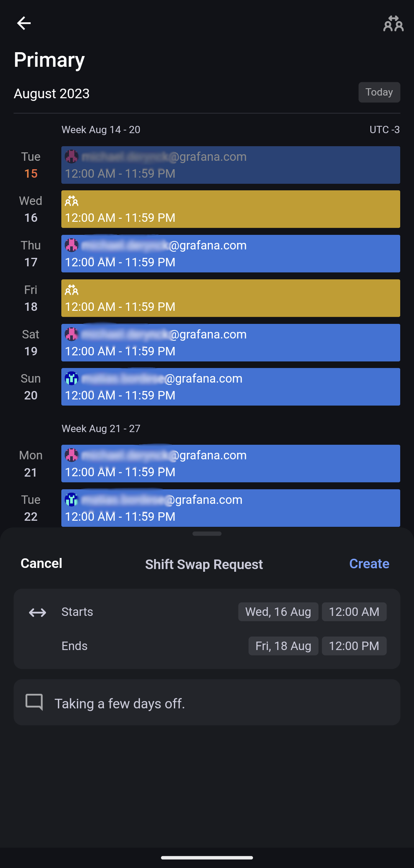Select the Saturday 19 shift entry

230,343
